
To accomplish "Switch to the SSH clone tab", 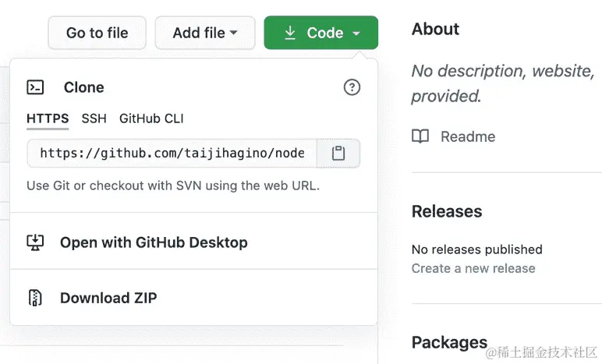I will click(x=94, y=118).
